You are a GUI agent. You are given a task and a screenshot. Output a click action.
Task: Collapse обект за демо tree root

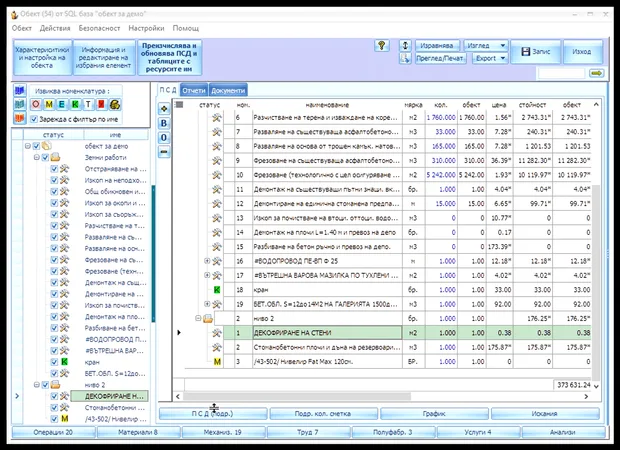tap(28, 146)
